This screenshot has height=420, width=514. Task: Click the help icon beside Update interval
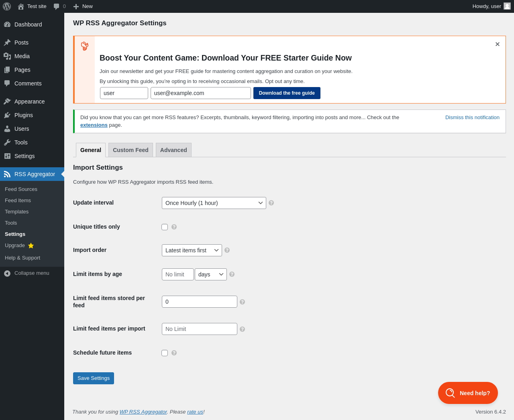click(271, 203)
